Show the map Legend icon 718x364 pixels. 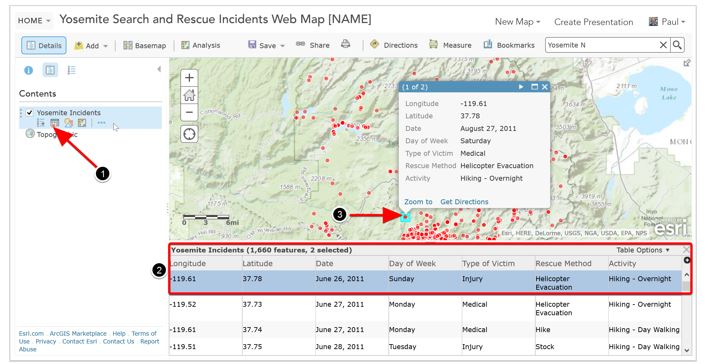pyautogui.click(x=71, y=70)
